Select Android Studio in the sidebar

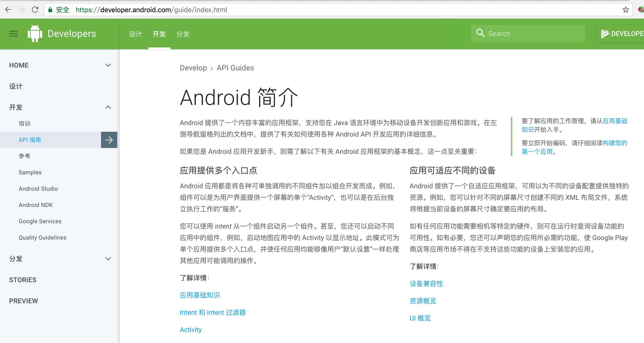pyautogui.click(x=38, y=189)
